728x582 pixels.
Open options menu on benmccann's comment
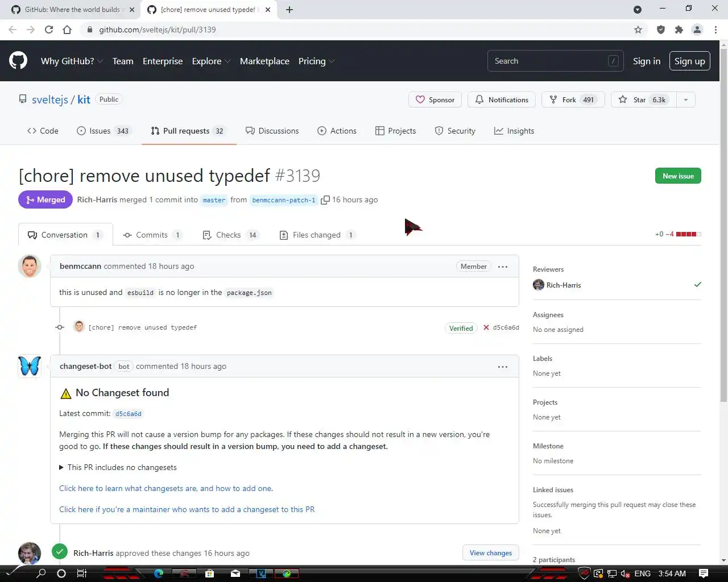(x=503, y=267)
